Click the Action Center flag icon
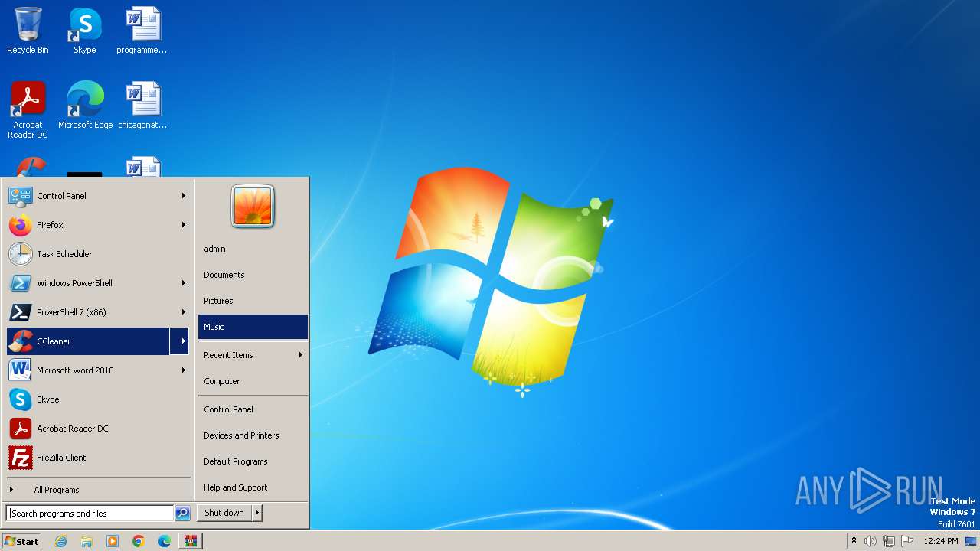Viewport: 980px width, 551px height. [x=907, y=541]
